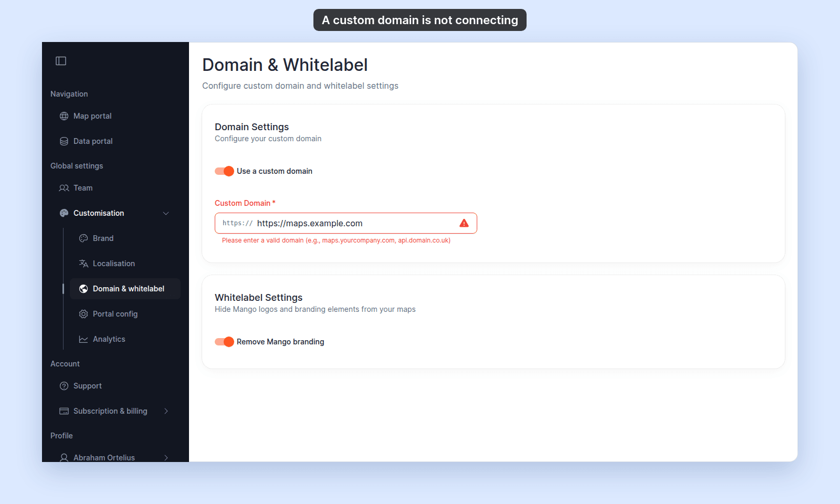Click the 'Custom Domain *' field label
The image size is (840, 504).
point(245,203)
